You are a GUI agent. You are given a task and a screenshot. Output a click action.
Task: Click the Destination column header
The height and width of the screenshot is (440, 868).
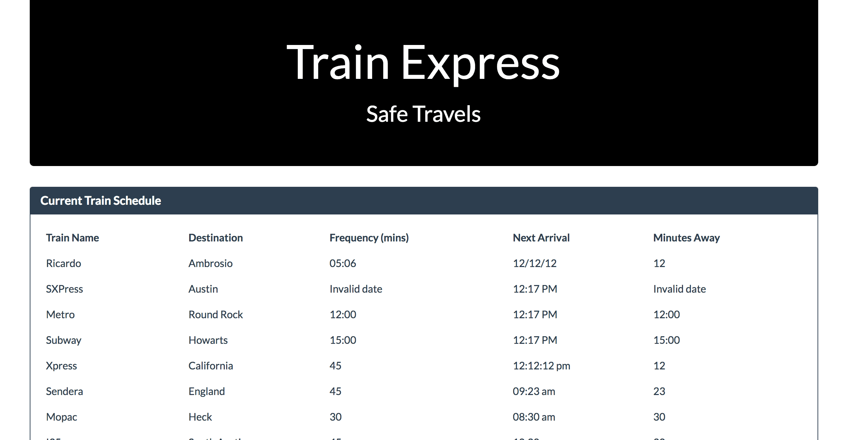[215, 238]
